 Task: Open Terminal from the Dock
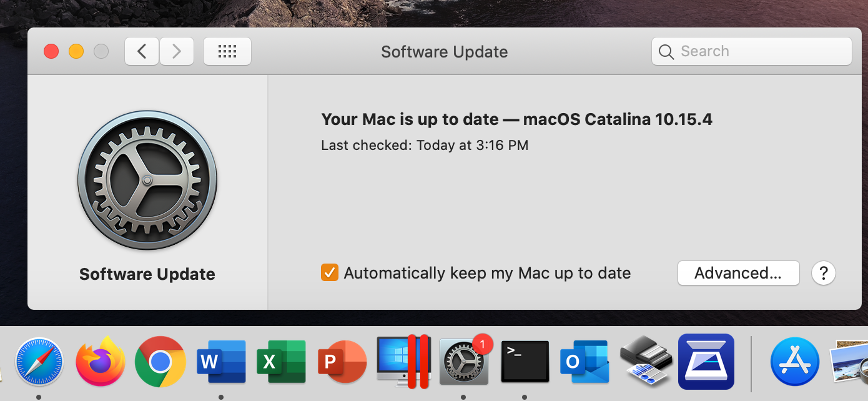point(525,362)
